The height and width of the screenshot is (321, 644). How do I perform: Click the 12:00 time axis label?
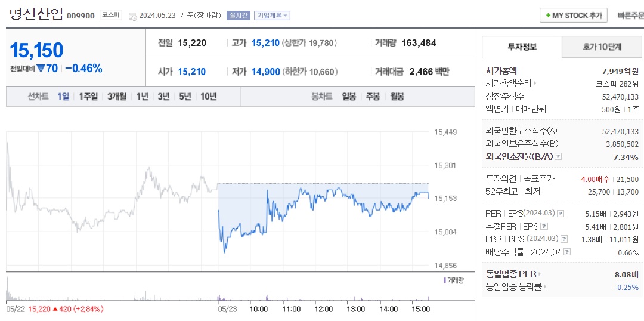pyautogui.click(x=324, y=308)
